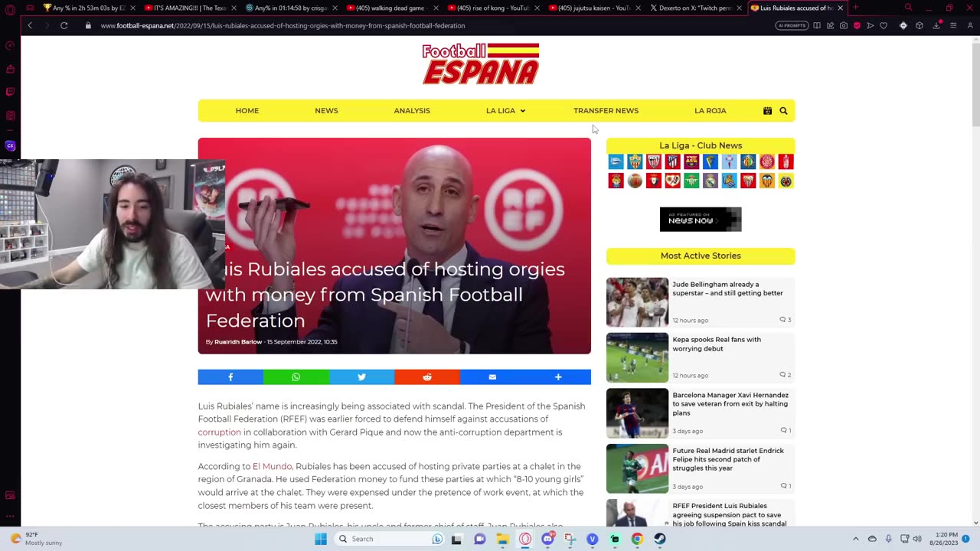Click the AI Prompts button in address bar
980x551 pixels.
(792, 25)
